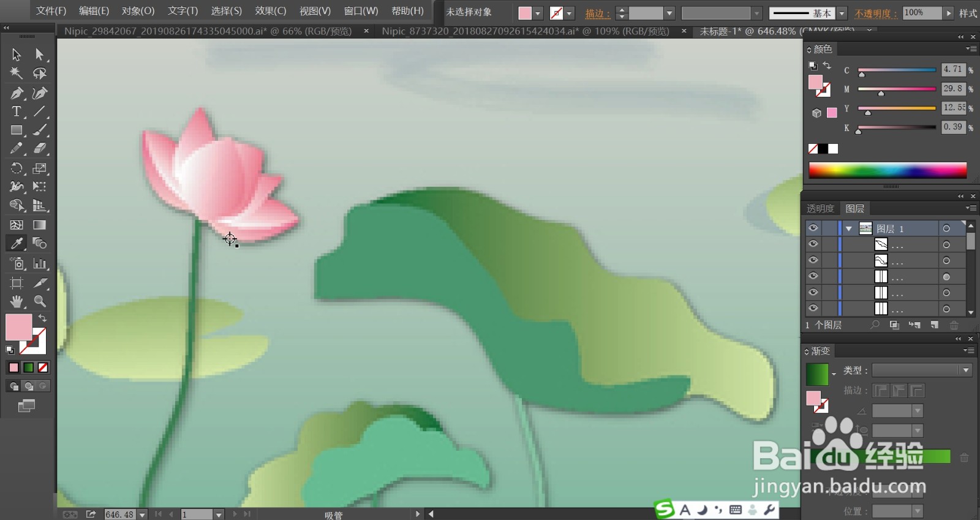Select the Direct Selection tool (white arrow)
The width and height of the screenshot is (980, 520).
point(40,55)
